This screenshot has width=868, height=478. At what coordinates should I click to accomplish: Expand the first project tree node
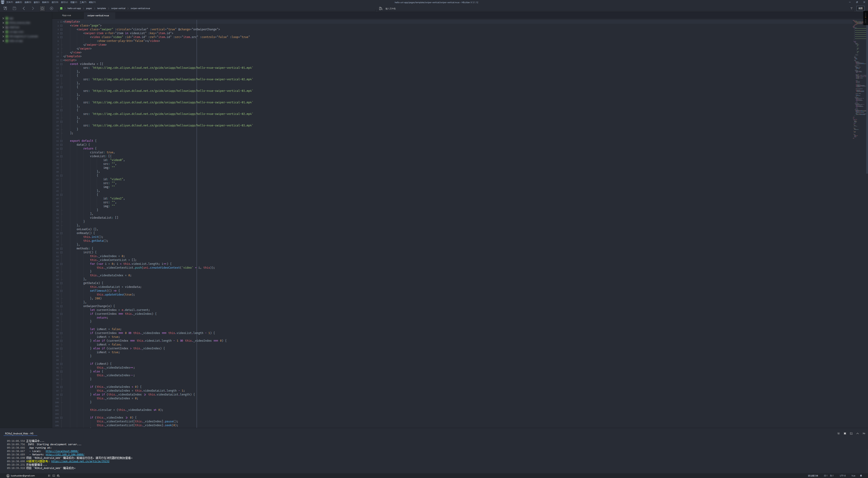(3, 18)
